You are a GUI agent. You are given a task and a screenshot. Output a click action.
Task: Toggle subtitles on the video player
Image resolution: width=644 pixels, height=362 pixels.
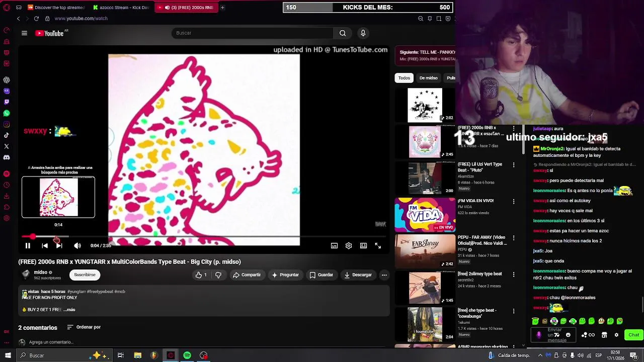(x=334, y=246)
